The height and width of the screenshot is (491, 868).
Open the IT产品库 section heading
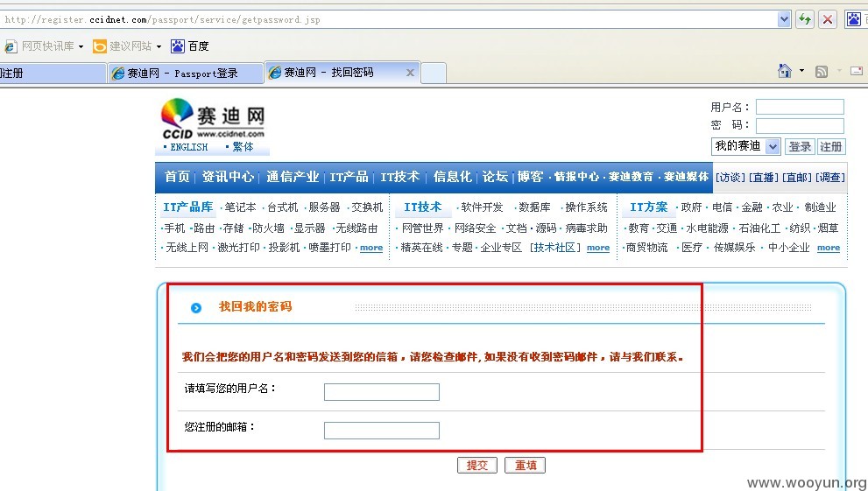coord(187,207)
